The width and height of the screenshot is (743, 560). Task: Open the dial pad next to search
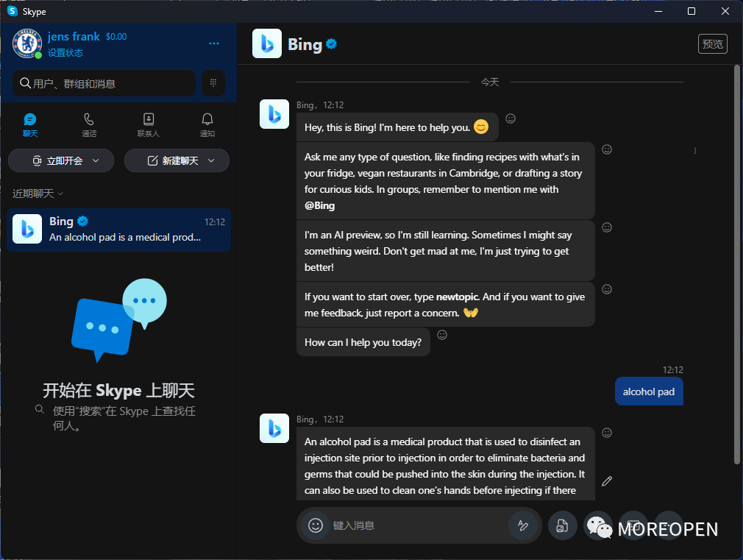click(213, 83)
